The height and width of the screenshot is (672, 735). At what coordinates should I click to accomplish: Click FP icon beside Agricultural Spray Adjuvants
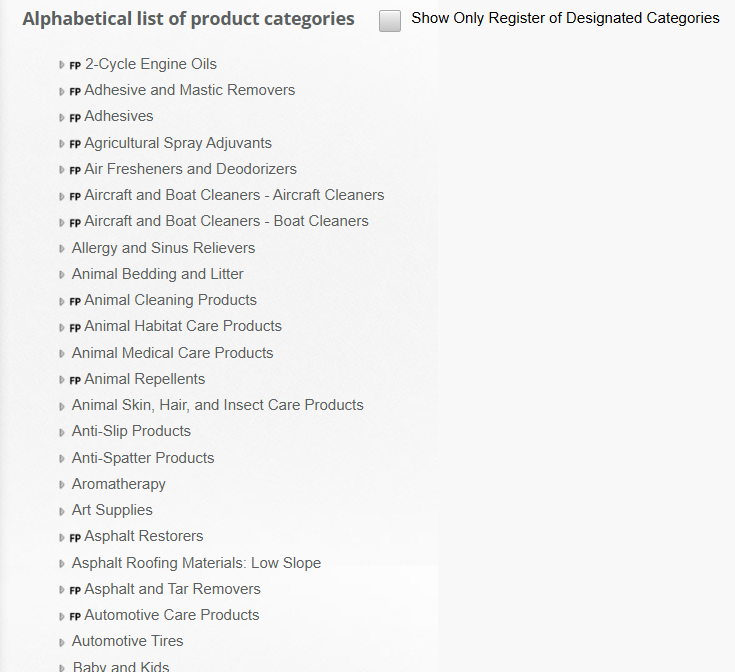[x=76, y=144]
